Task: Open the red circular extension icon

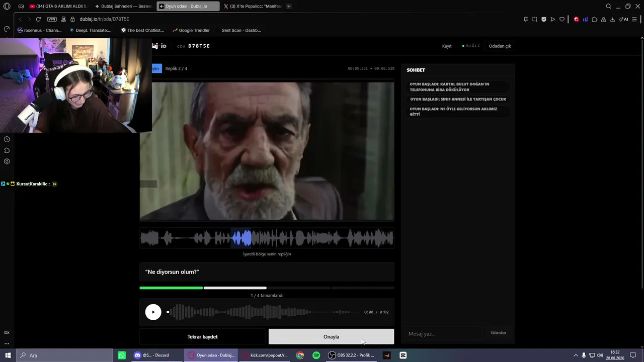Action: click(x=577, y=19)
